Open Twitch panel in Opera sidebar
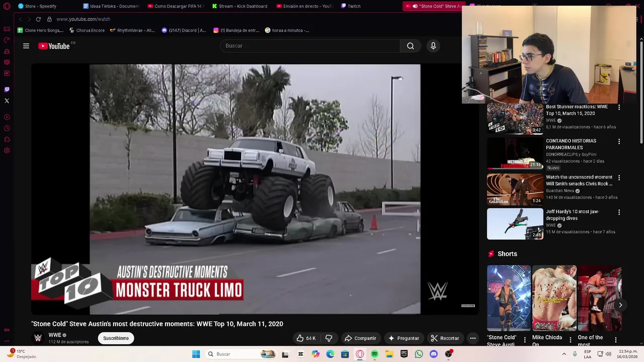 [7, 89]
